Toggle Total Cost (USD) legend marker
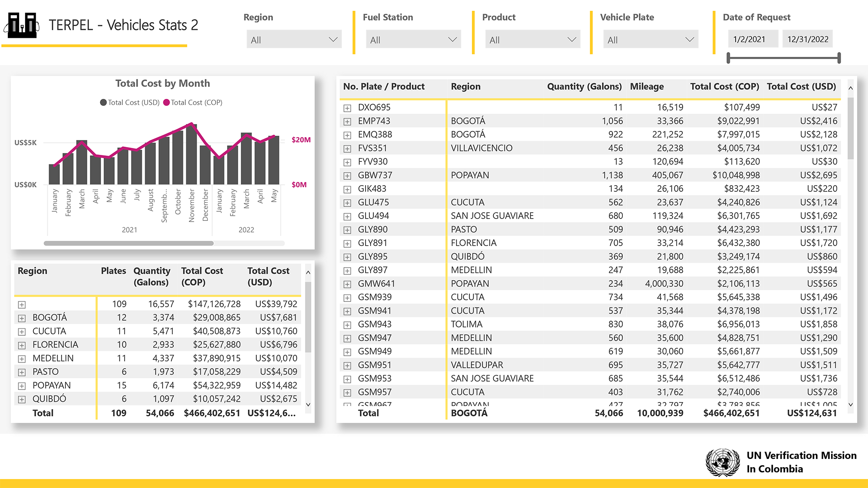Screen dimensions: 868x488 [103, 102]
